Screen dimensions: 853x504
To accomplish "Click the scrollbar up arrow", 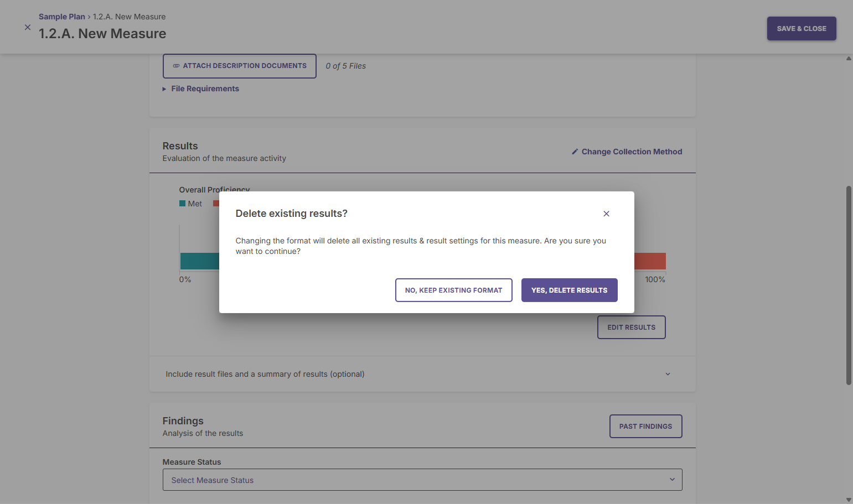I will pos(849,58).
